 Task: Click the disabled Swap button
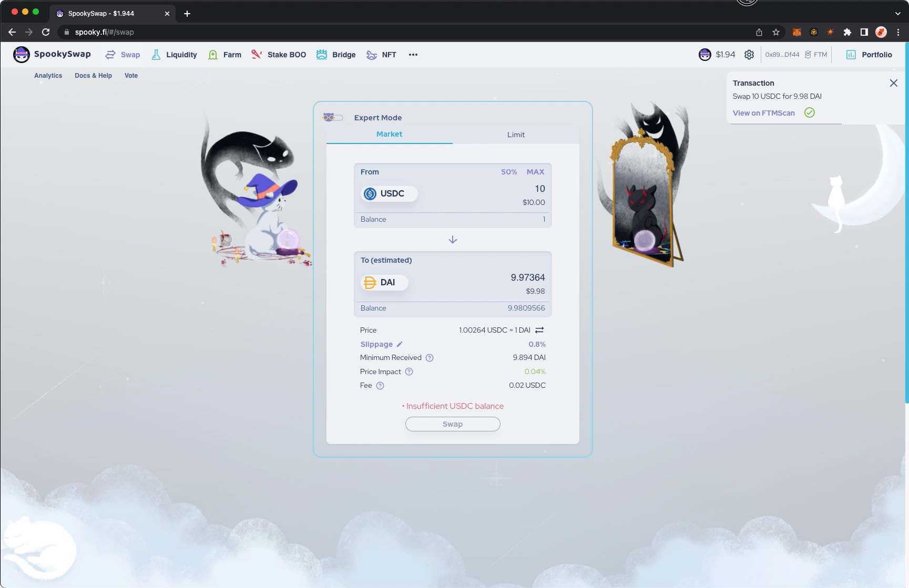tap(453, 424)
